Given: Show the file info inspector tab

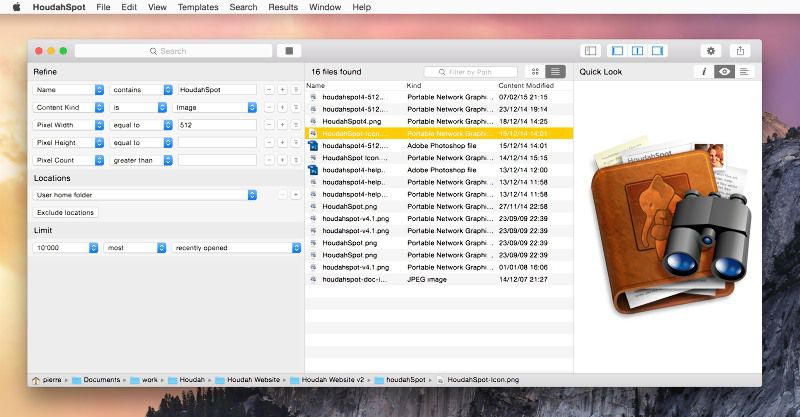Looking at the screenshot, I should pyautogui.click(x=704, y=72).
